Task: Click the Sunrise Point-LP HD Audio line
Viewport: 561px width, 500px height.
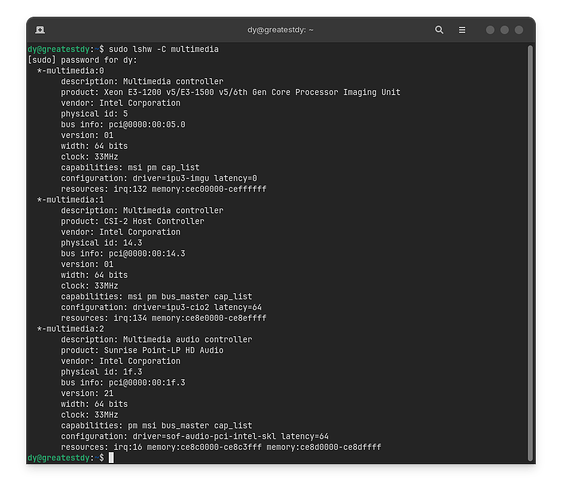Action: coord(142,350)
